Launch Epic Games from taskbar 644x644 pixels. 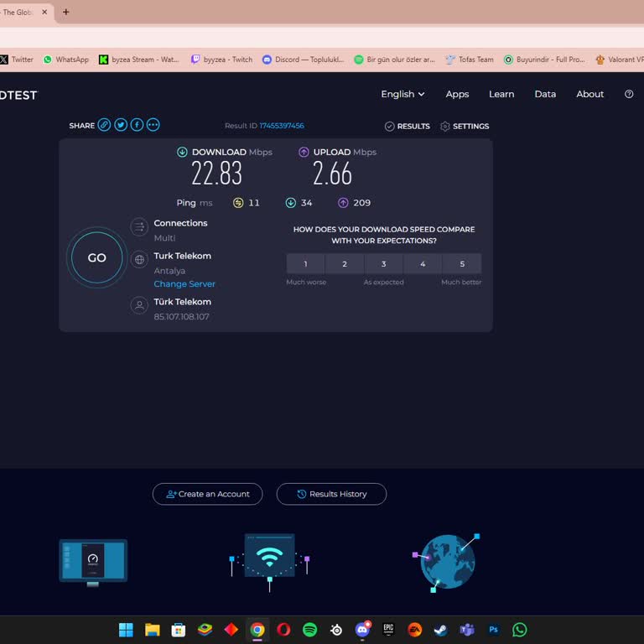[388, 629]
